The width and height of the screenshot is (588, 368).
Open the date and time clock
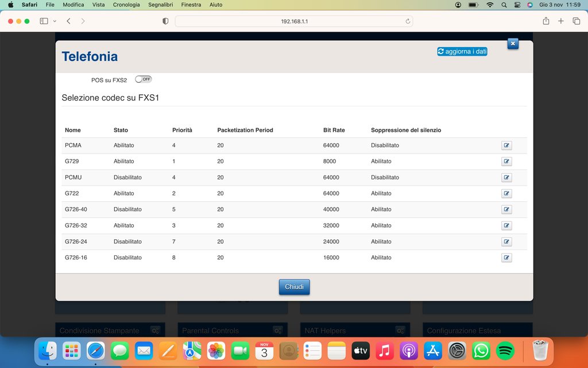coord(560,5)
